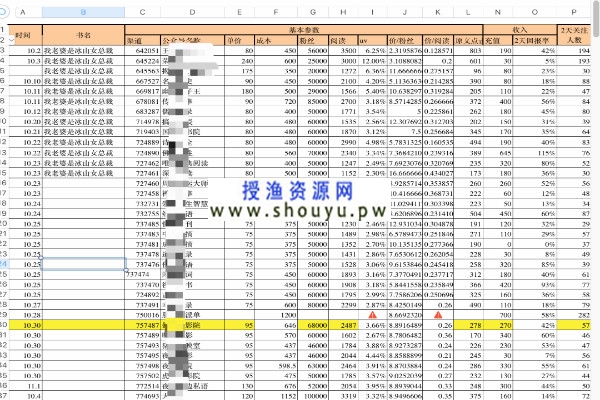The height and width of the screenshot is (400, 600).
Task: Click the 阅读 column header cell
Action: tap(343, 40)
